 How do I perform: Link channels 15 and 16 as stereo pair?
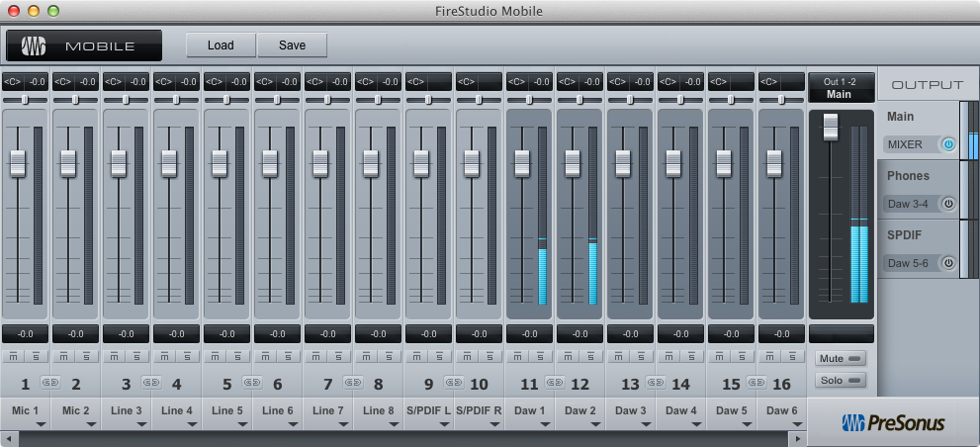[x=757, y=382]
